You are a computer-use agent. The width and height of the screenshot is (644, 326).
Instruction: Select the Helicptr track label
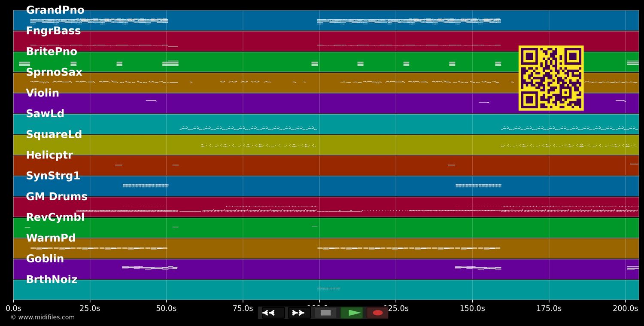49,155
